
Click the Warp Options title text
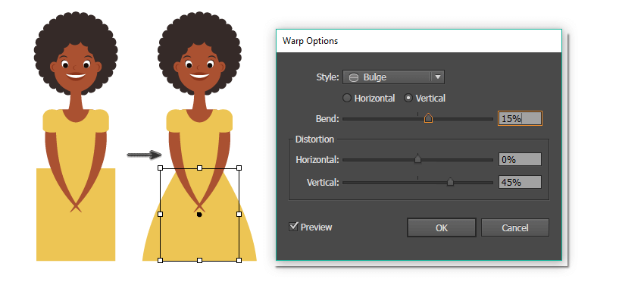[x=310, y=41]
